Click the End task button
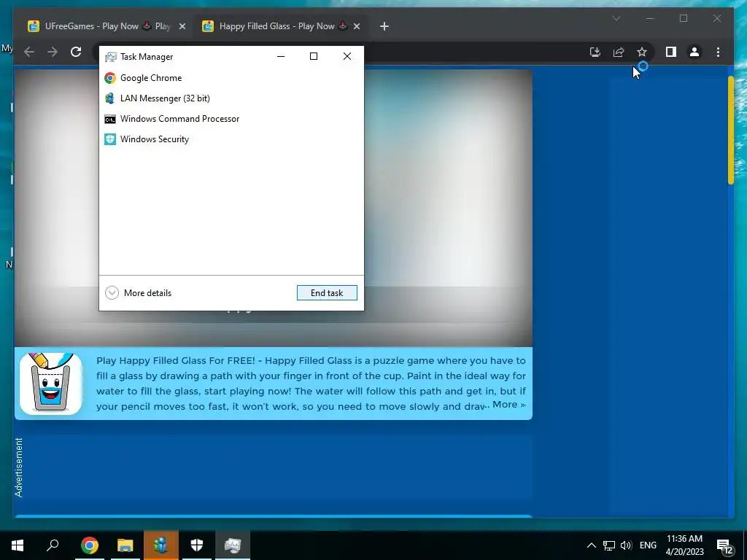Viewport: 747px width, 560px height. click(327, 293)
